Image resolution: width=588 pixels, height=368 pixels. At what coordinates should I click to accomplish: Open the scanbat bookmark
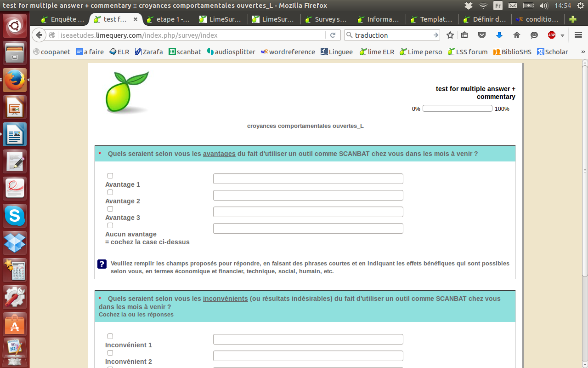[x=185, y=52]
